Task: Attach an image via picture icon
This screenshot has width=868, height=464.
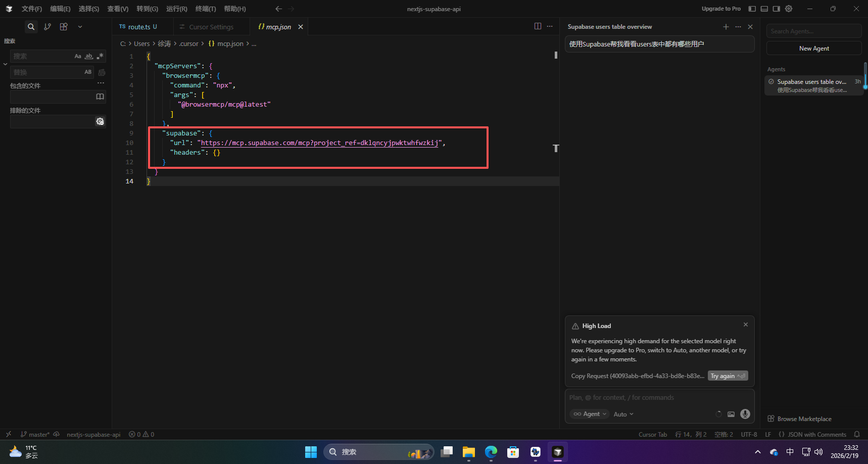Action: coord(731,414)
